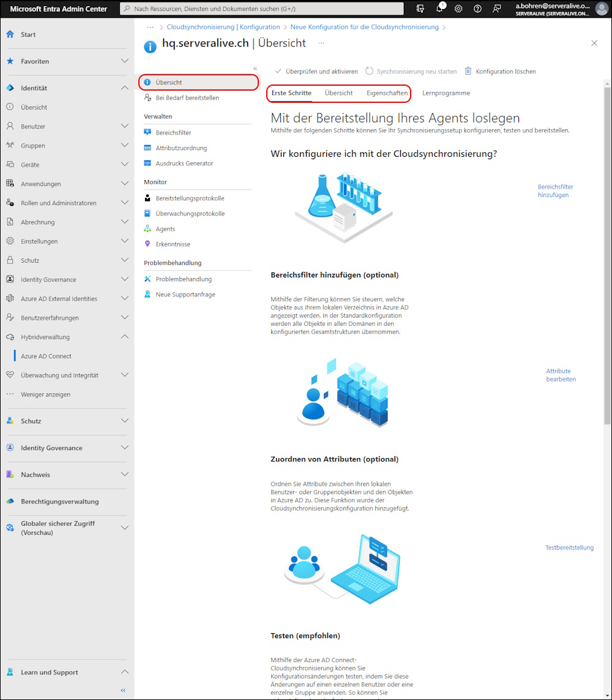The image size is (612, 700).
Task: Click the Testbereitstellung link
Action: [570, 548]
